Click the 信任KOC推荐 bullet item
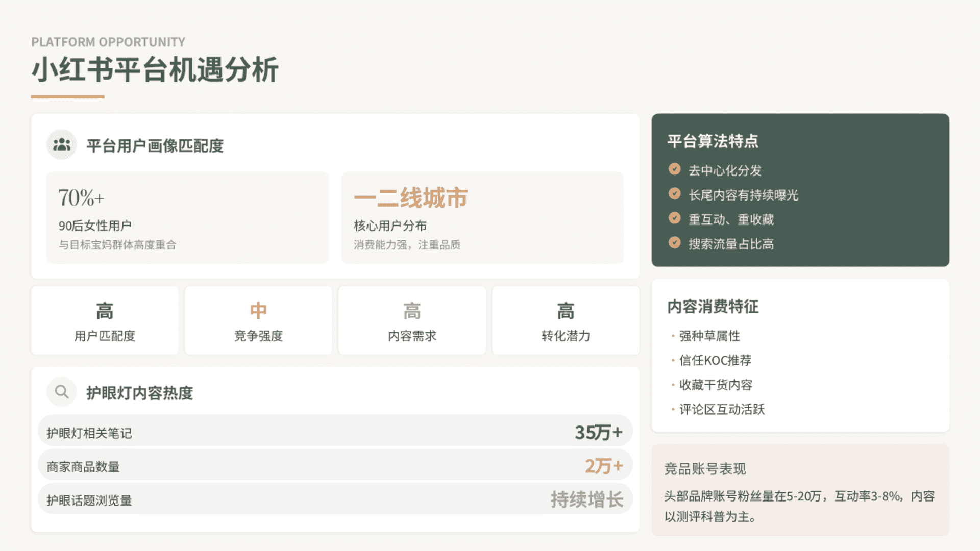The height and width of the screenshot is (551, 980). point(715,360)
